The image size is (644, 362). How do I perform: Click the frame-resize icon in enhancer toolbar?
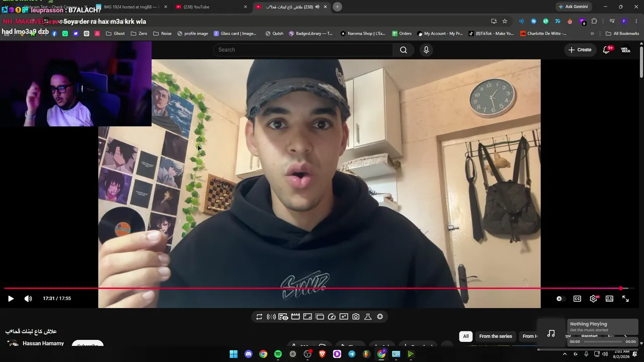(x=307, y=317)
